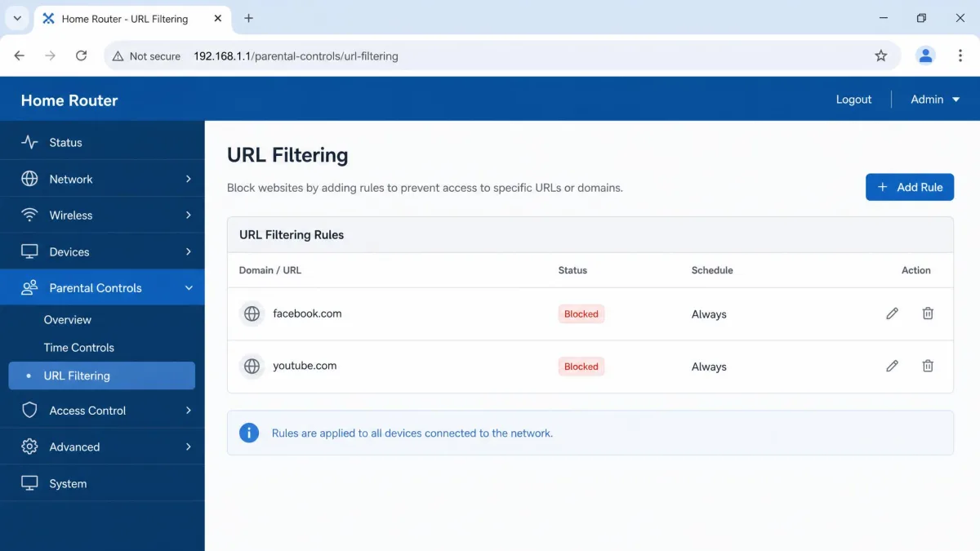
Task: Click the globe icon beside youtube.com
Action: pos(252,367)
